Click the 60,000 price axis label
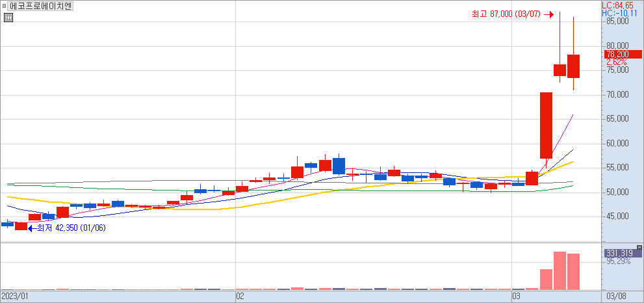This screenshot has height=303, width=644. (617, 143)
